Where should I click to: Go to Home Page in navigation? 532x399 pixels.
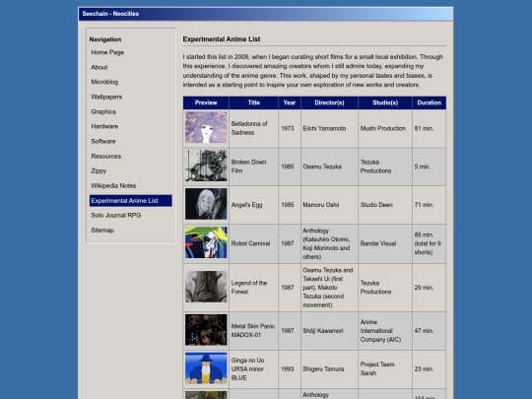(107, 52)
